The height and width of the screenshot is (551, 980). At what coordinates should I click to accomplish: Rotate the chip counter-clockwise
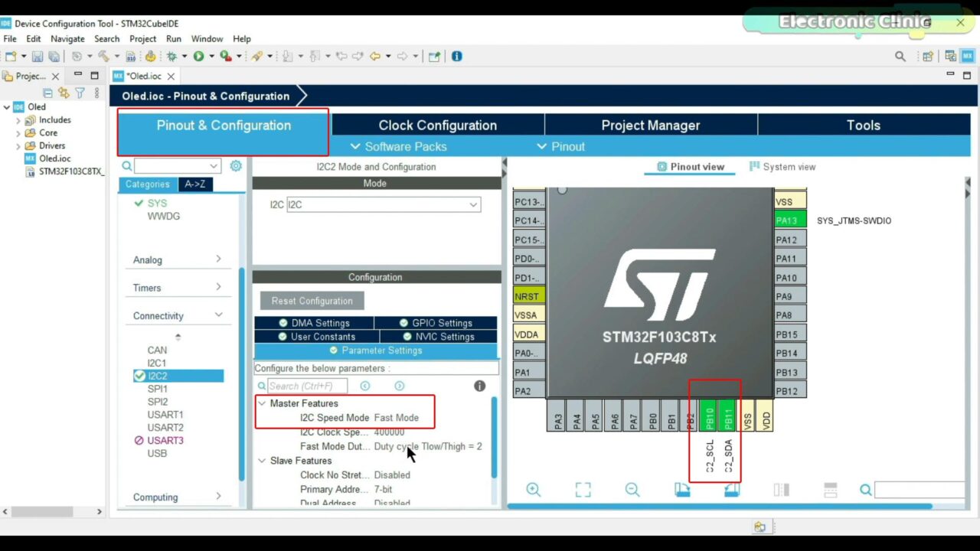pyautogui.click(x=731, y=490)
